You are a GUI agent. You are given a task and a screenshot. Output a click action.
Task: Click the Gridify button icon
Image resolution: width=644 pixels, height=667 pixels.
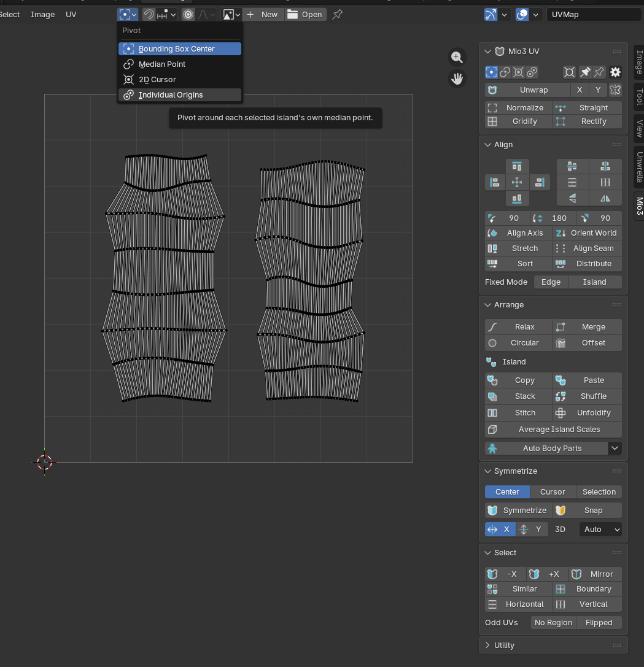click(492, 121)
